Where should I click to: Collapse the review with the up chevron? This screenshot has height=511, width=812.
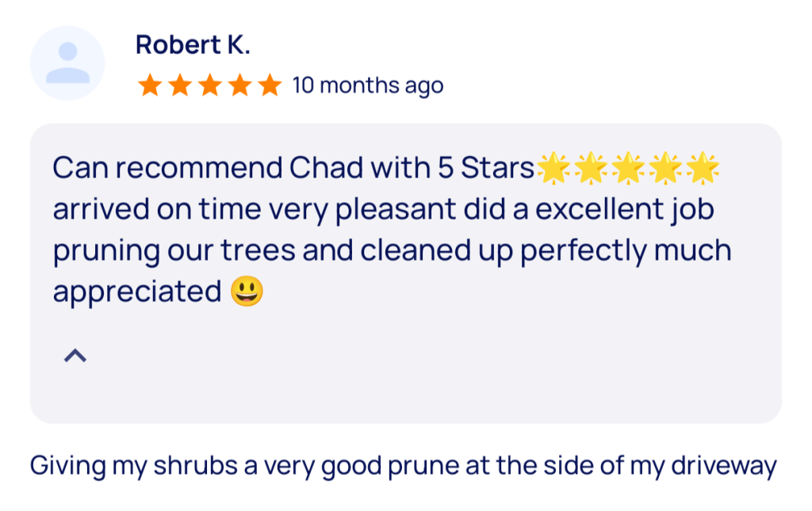[x=75, y=357]
